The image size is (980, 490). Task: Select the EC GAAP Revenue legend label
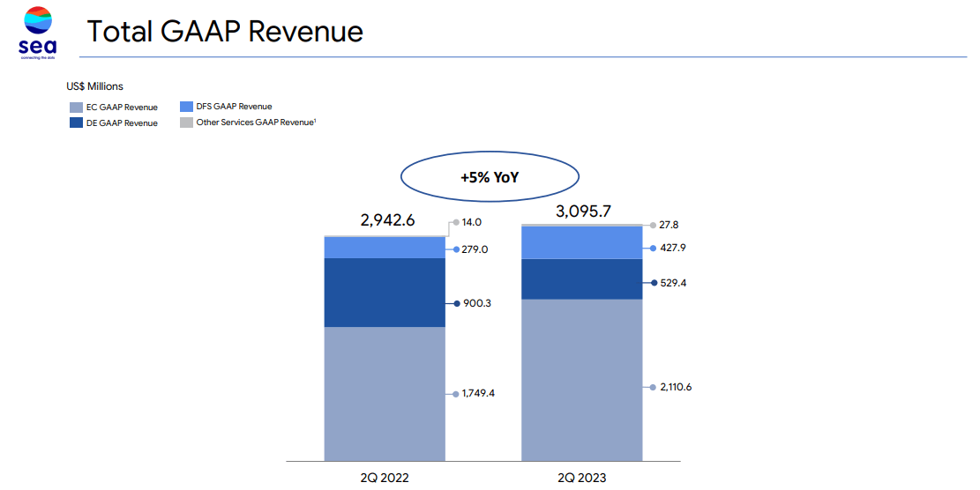click(x=122, y=108)
